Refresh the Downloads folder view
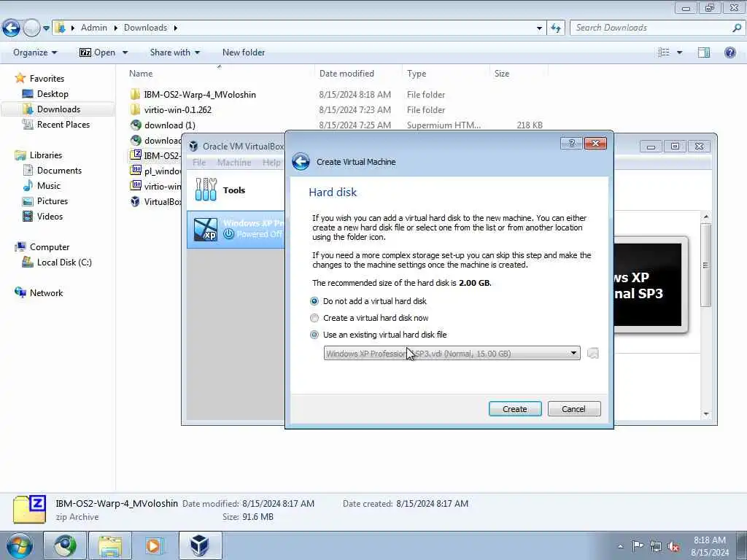Image resolution: width=747 pixels, height=560 pixels. (x=555, y=28)
